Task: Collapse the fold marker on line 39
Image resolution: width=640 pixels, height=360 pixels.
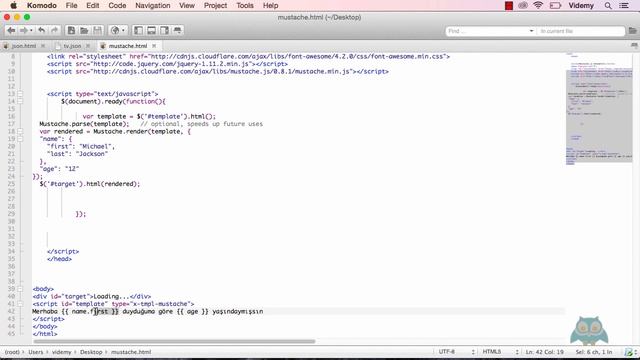Action: pyautogui.click(x=20, y=289)
